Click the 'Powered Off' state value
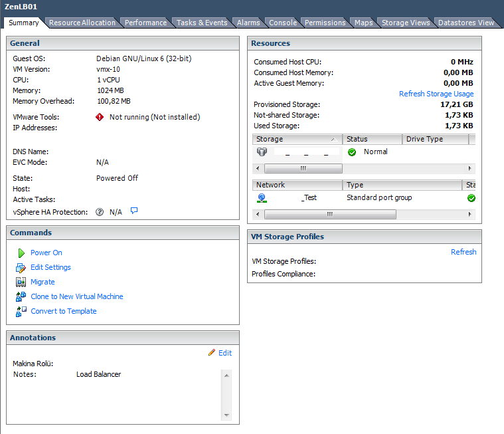 tap(117, 178)
